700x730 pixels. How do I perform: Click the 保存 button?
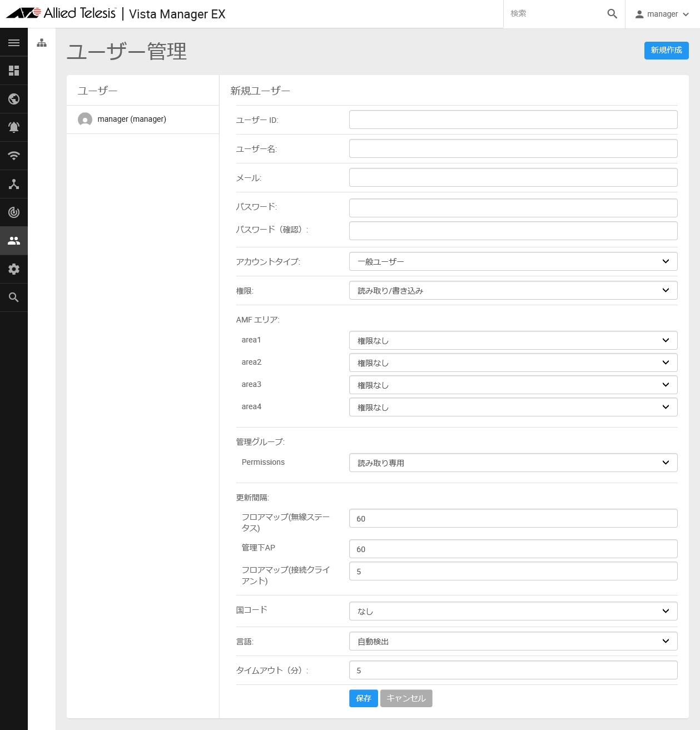pyautogui.click(x=364, y=698)
